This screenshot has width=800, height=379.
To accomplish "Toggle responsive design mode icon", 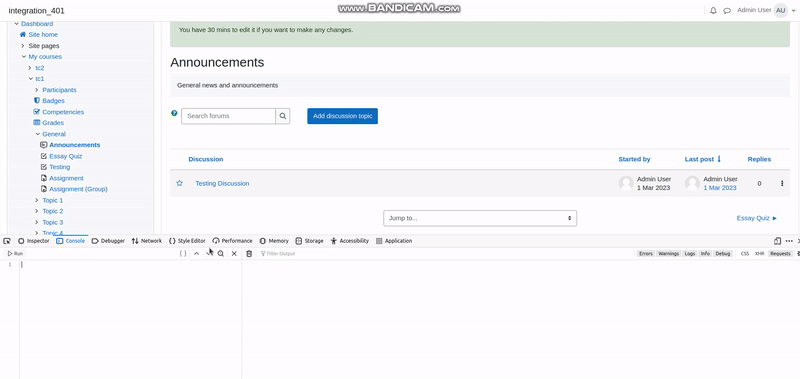I will point(777,241).
